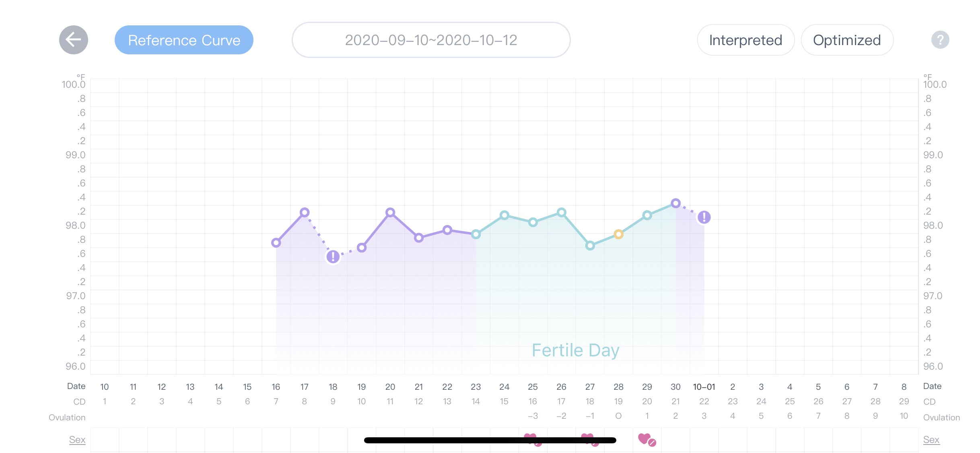980x453 pixels.
Task: Select the 10-01 date column label
Action: (x=704, y=387)
